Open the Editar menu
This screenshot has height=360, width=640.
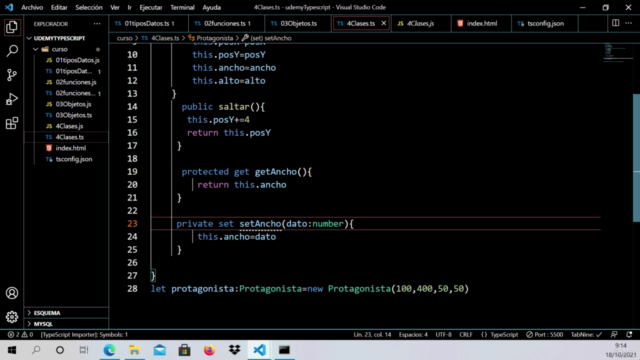point(59,7)
